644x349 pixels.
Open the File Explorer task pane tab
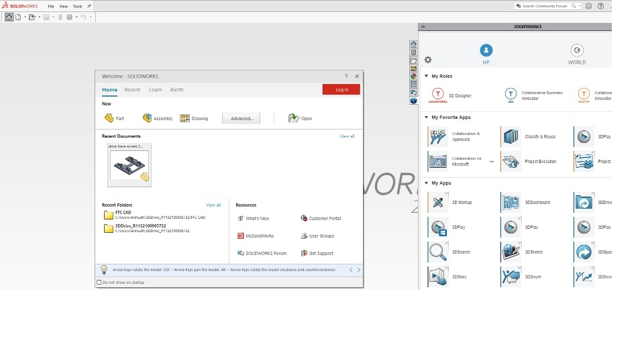point(414,60)
